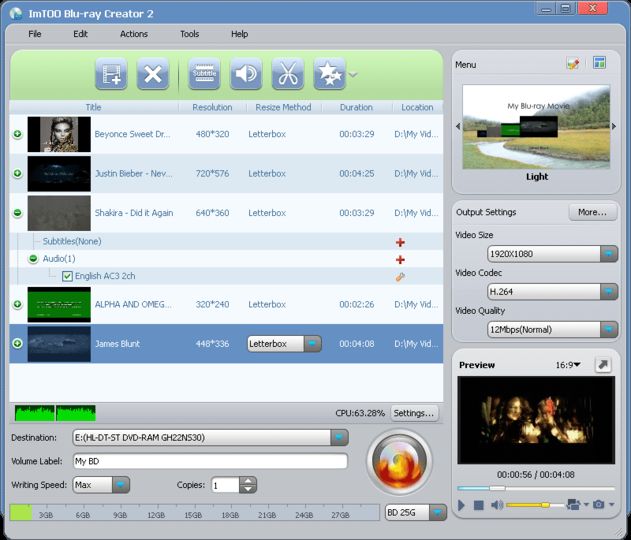Select the ALPHA AND OMEG... video thumbnail
The height and width of the screenshot is (540, 631).
59,305
